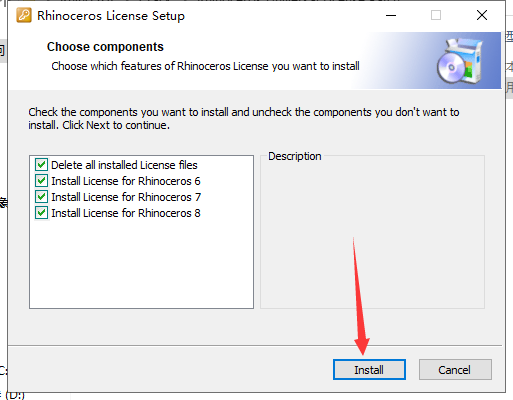Uncheck Delete all installed License files checkbox
This screenshot has width=513, height=400.
click(41, 165)
